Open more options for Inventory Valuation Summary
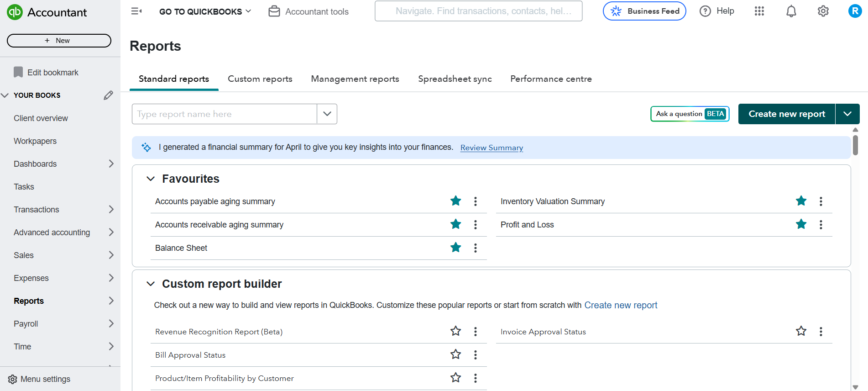 pos(821,201)
